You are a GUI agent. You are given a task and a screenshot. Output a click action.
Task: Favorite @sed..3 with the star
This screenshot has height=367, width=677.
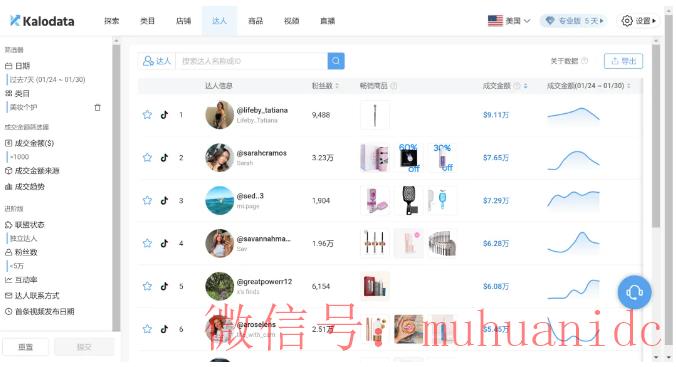(x=147, y=200)
